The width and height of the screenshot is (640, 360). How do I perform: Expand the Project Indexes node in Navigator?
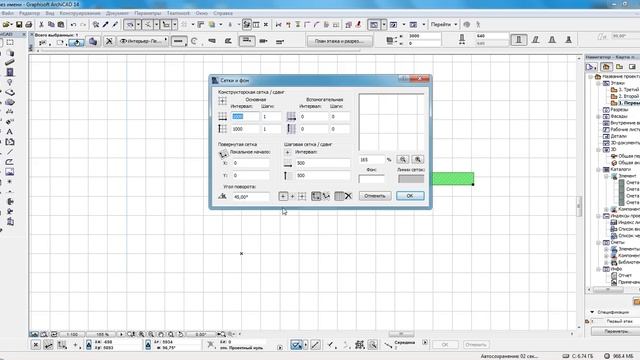click(x=599, y=216)
